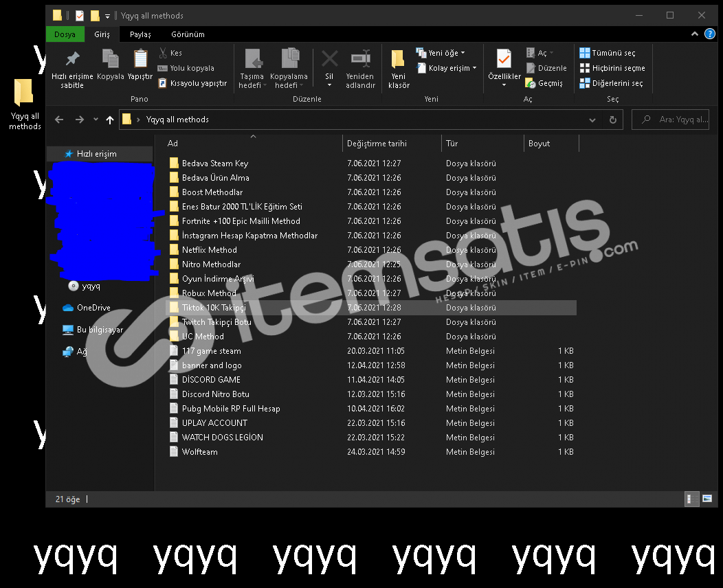
Task: Open Ağ network in navigation pane
Action: coord(75,352)
